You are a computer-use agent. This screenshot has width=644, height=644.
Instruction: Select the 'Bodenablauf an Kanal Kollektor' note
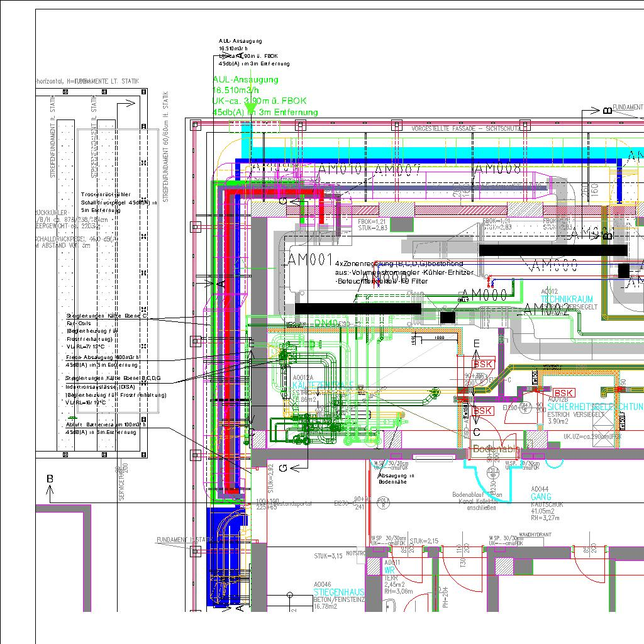pos(477,498)
